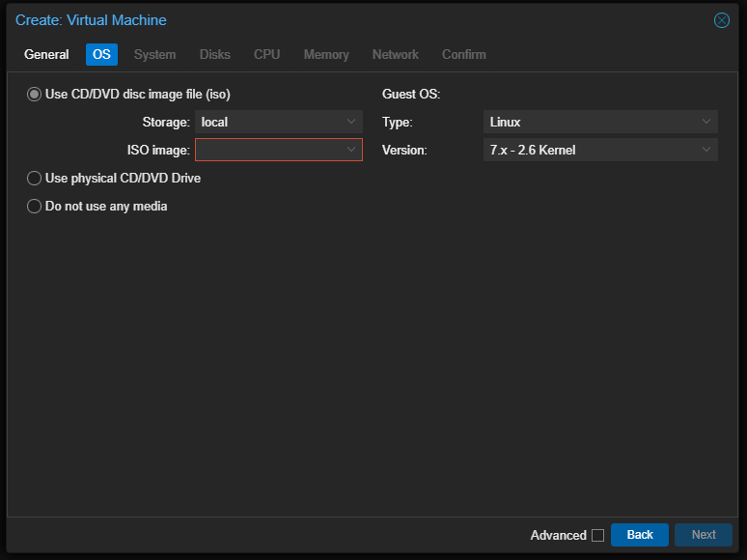Open the Guest OS Type dropdown arrow
Viewport: 747px width, 560px height.
(706, 122)
